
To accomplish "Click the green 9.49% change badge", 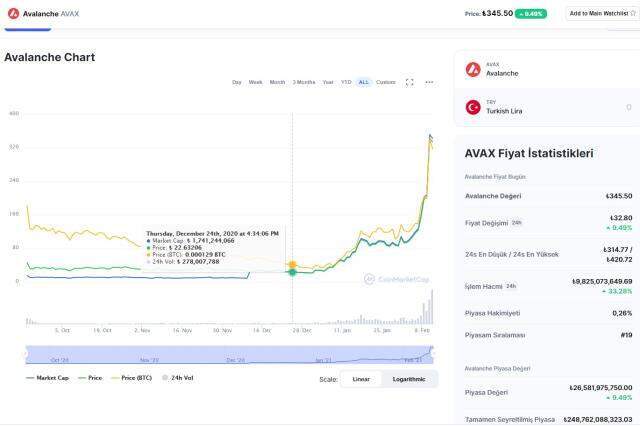I will [531, 14].
